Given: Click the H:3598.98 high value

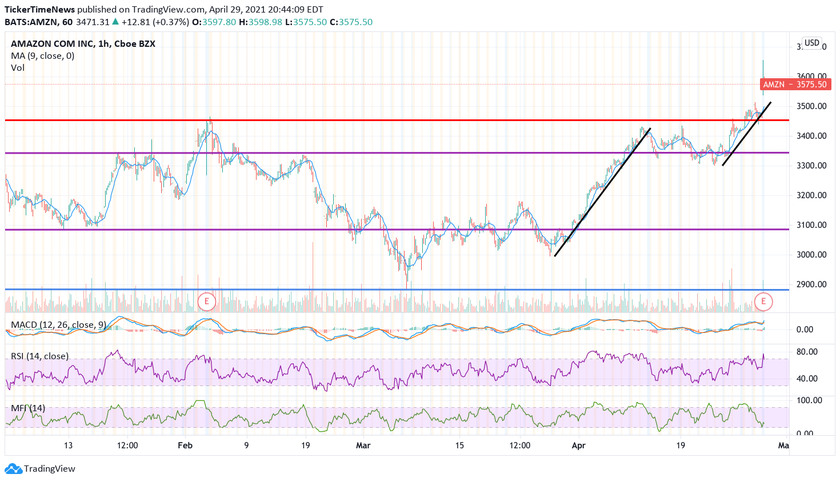Looking at the screenshot, I should click(260, 22).
